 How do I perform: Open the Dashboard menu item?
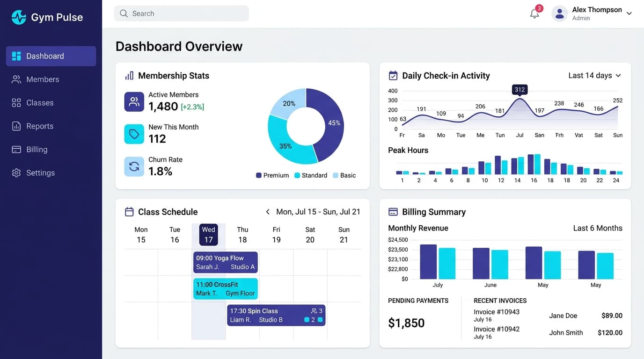51,56
